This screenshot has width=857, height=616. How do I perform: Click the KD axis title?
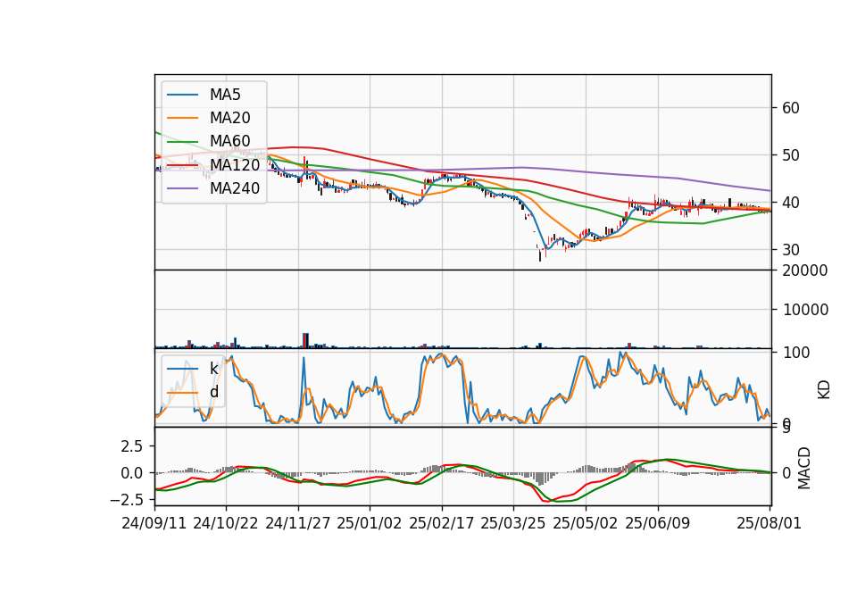point(824,390)
